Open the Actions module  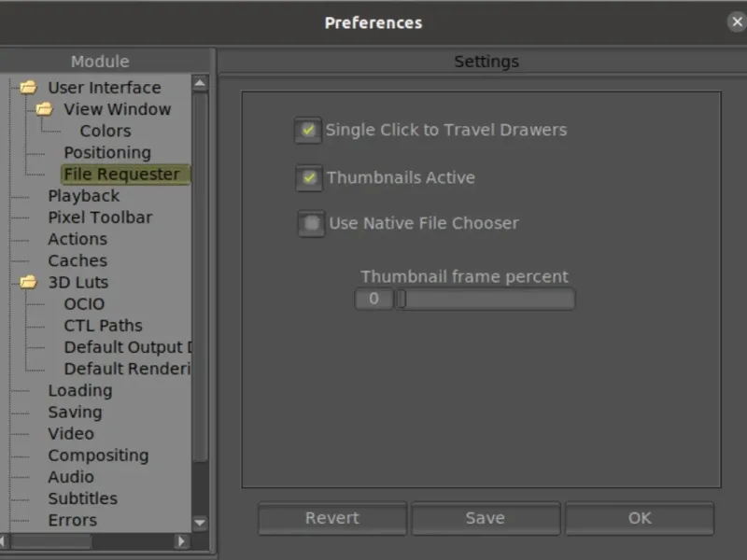[x=78, y=239]
